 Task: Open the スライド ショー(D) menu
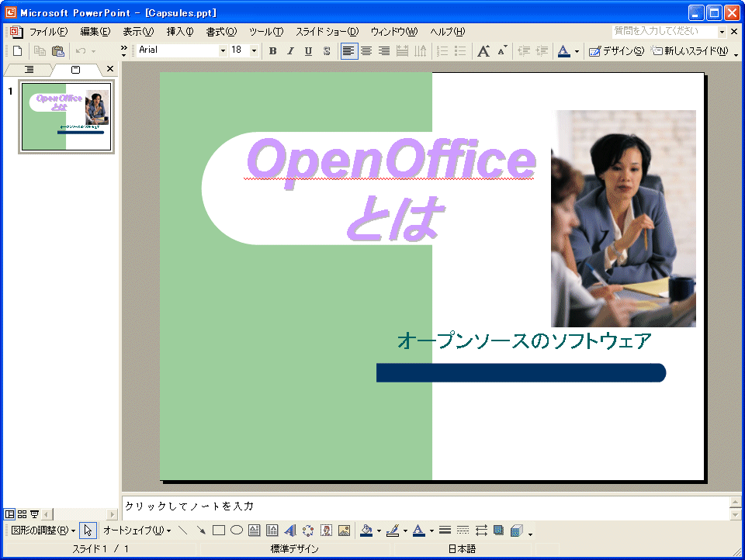pyautogui.click(x=327, y=32)
